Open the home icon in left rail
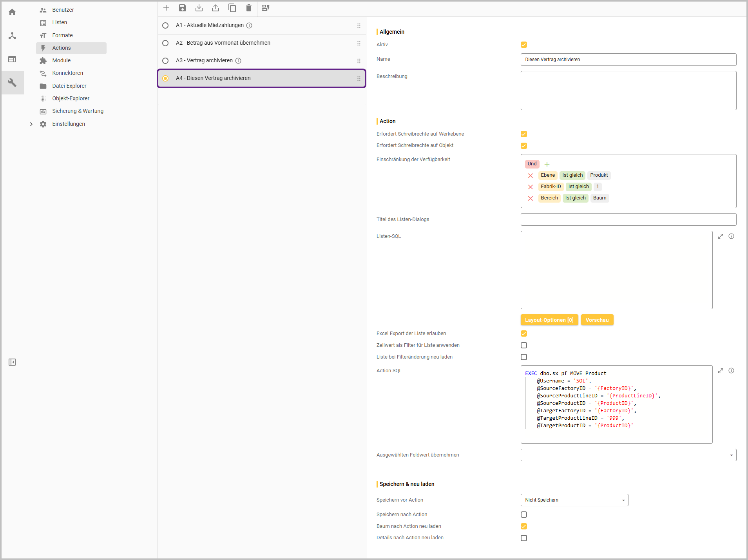The image size is (748, 560). [12, 12]
